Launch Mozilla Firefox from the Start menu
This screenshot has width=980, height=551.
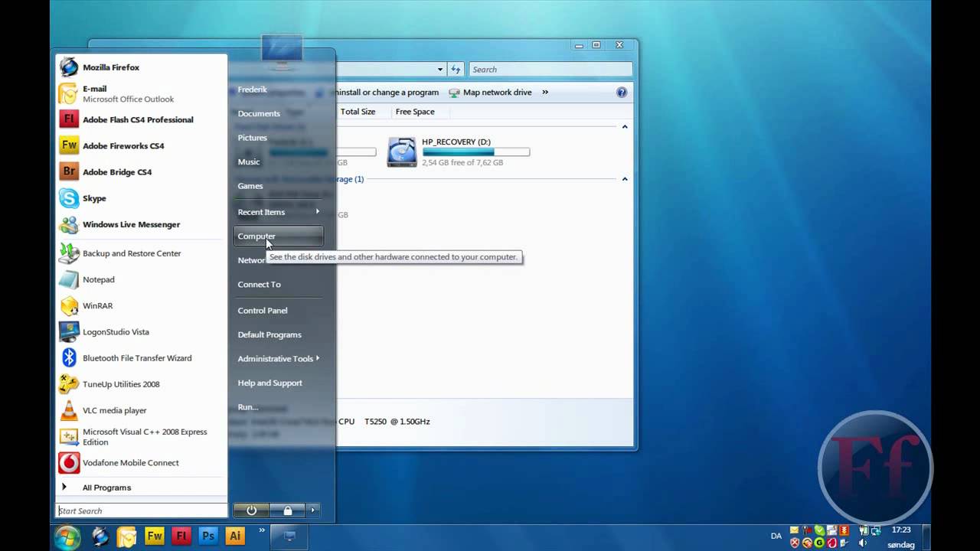coord(142,67)
